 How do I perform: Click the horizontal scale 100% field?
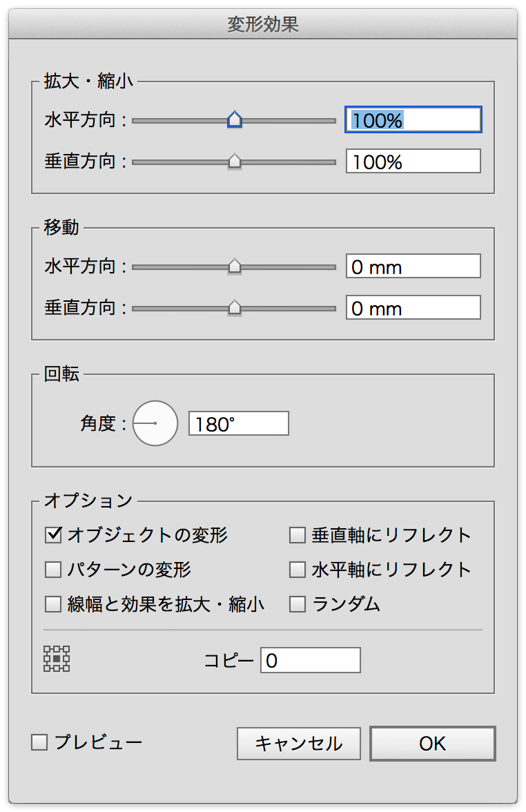(x=413, y=120)
